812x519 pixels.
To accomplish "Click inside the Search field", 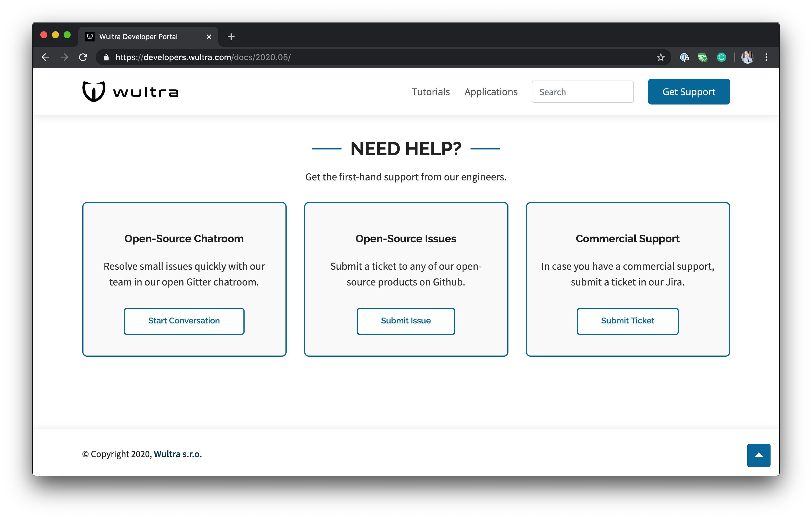I will (583, 91).
